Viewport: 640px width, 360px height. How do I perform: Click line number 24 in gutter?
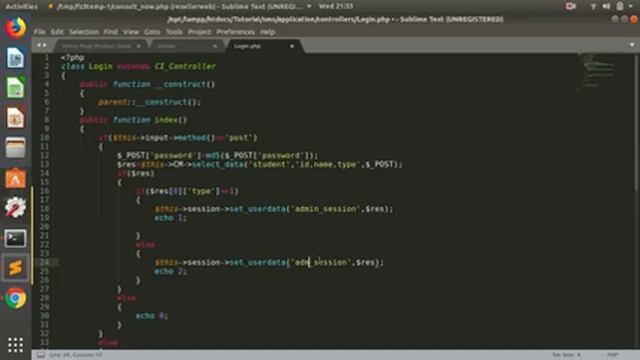[x=44, y=262]
